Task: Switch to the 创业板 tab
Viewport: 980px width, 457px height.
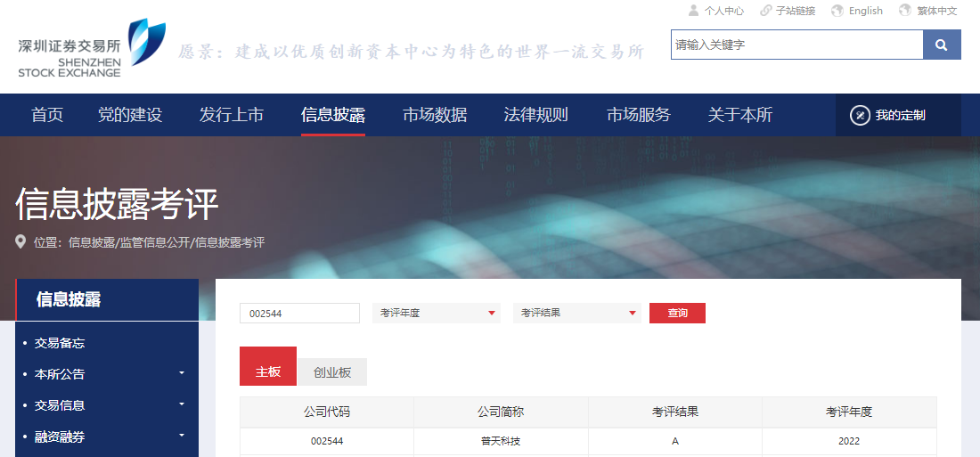Action: 332,372
